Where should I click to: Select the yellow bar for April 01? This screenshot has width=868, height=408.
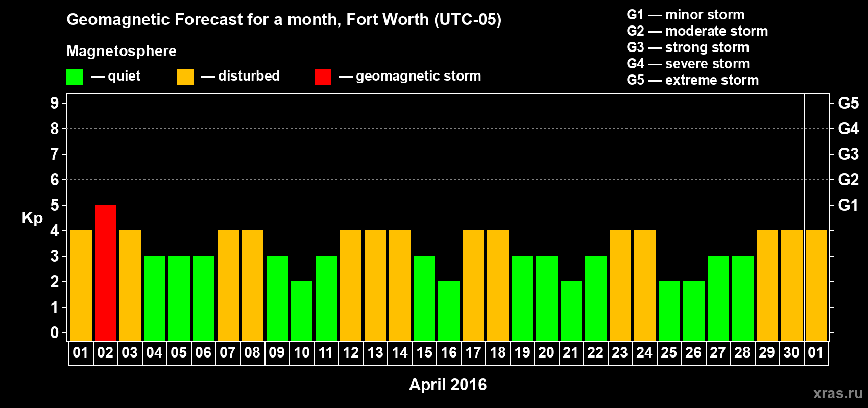(81, 285)
